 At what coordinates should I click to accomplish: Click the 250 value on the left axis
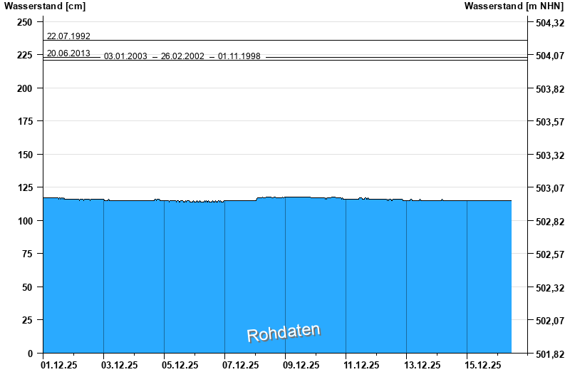coord(24,22)
